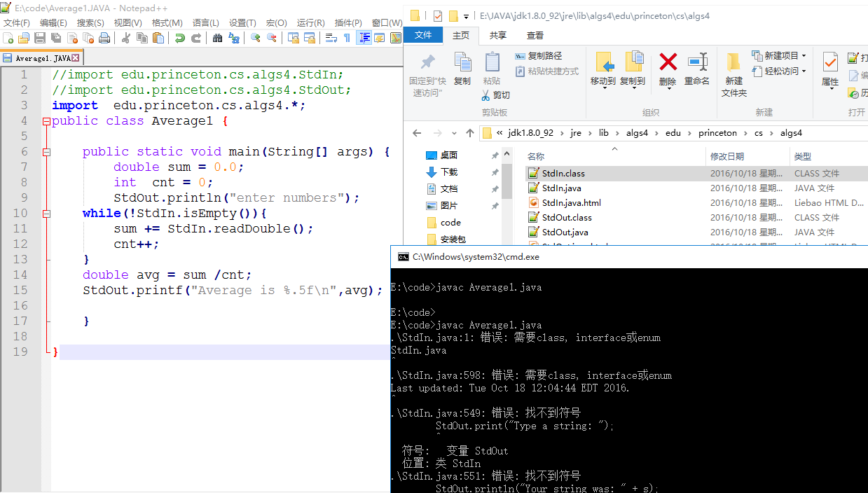
Task: Toggle the Word Wrap icon in Notepad++
Action: (331, 38)
